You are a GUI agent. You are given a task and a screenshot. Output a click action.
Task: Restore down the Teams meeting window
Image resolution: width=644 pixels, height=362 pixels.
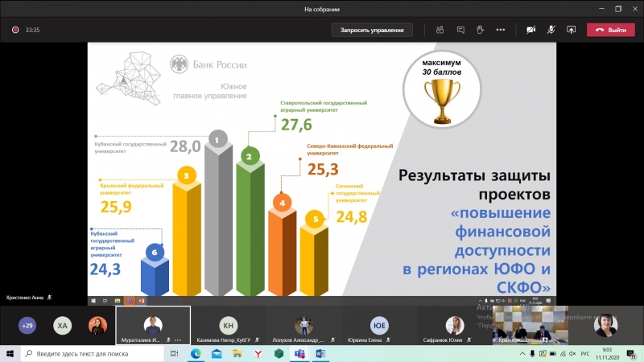(x=618, y=9)
